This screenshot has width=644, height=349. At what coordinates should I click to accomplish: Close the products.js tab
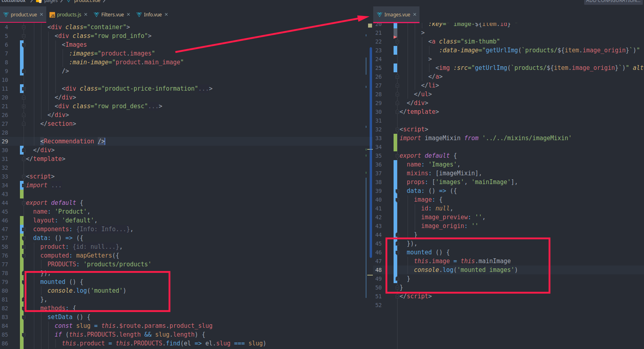click(x=86, y=14)
